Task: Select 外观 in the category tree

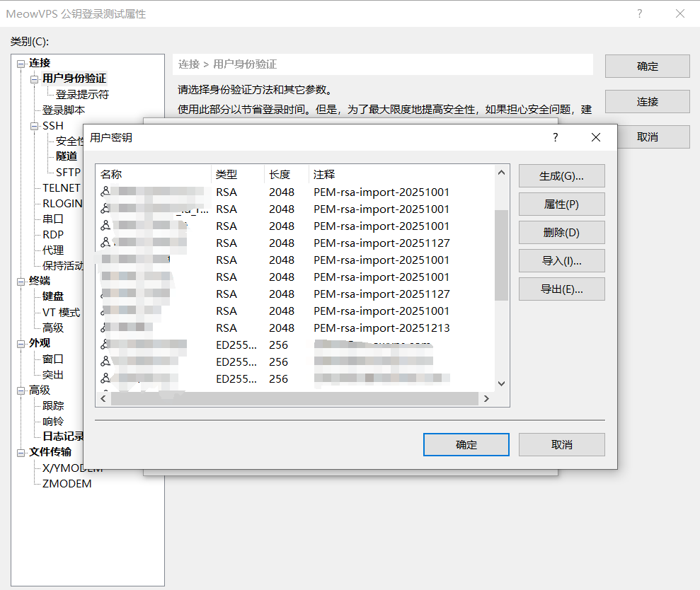Action: (x=40, y=343)
